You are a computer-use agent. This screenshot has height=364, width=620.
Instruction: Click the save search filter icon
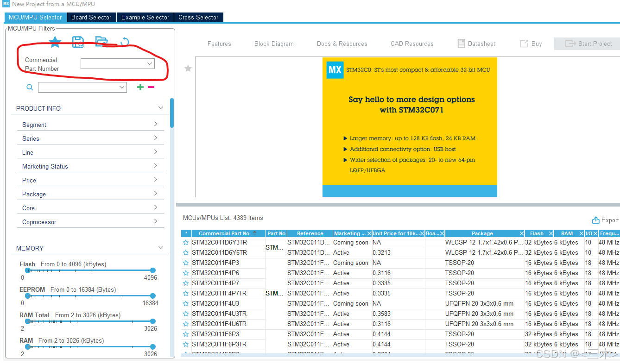pyautogui.click(x=78, y=42)
